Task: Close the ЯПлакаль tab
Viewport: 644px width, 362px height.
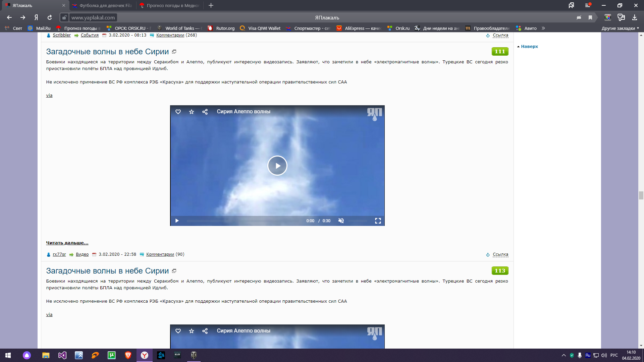Action: pos(64,5)
